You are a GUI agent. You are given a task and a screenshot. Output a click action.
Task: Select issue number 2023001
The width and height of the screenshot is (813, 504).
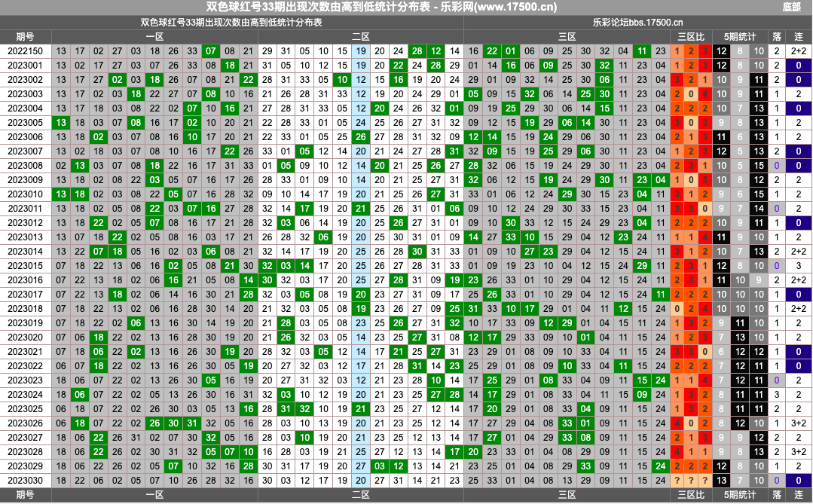pyautogui.click(x=26, y=66)
